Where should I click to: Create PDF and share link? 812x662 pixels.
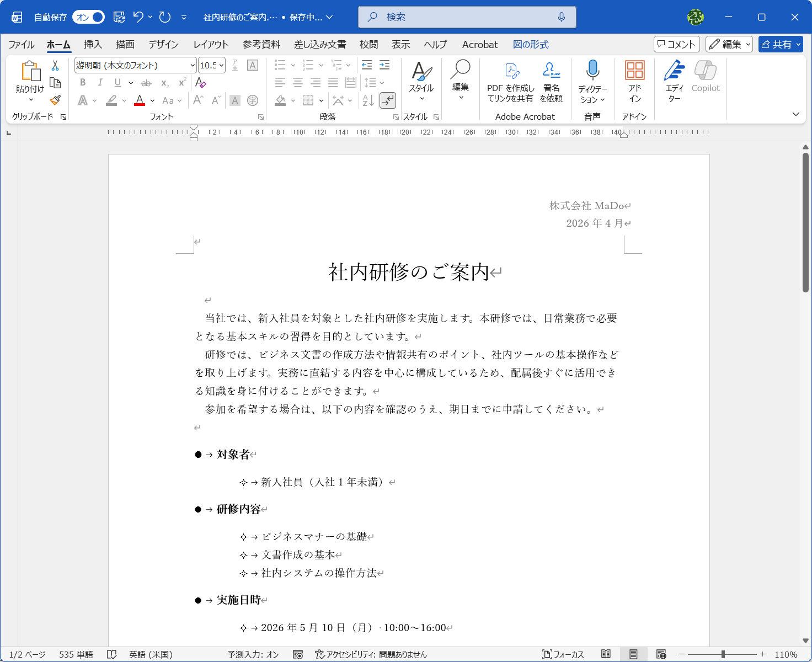[511, 81]
